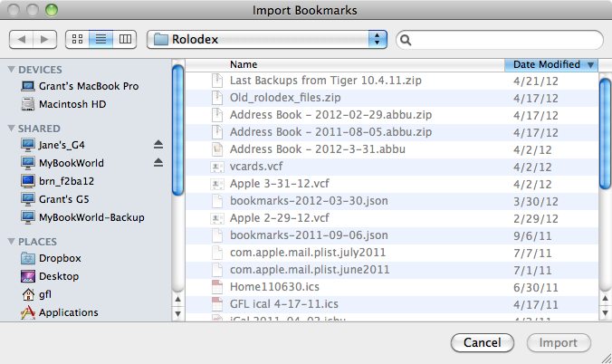The height and width of the screenshot is (364, 612).
Task: Click file list scroll-down arrow
Action: (606, 313)
